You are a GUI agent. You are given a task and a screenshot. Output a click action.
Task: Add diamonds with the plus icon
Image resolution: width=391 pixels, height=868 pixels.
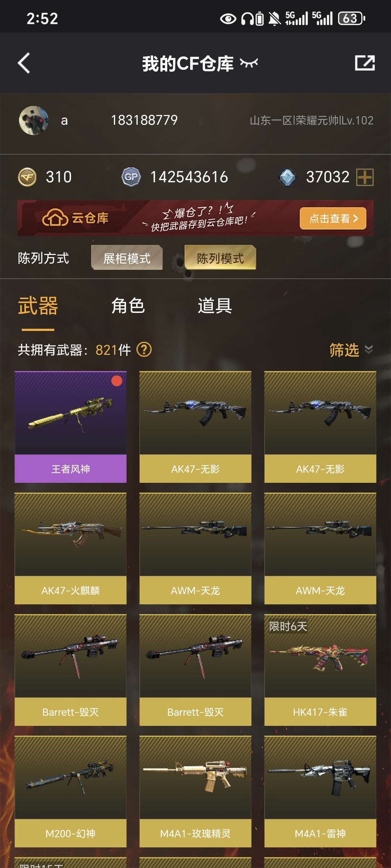coord(365,177)
